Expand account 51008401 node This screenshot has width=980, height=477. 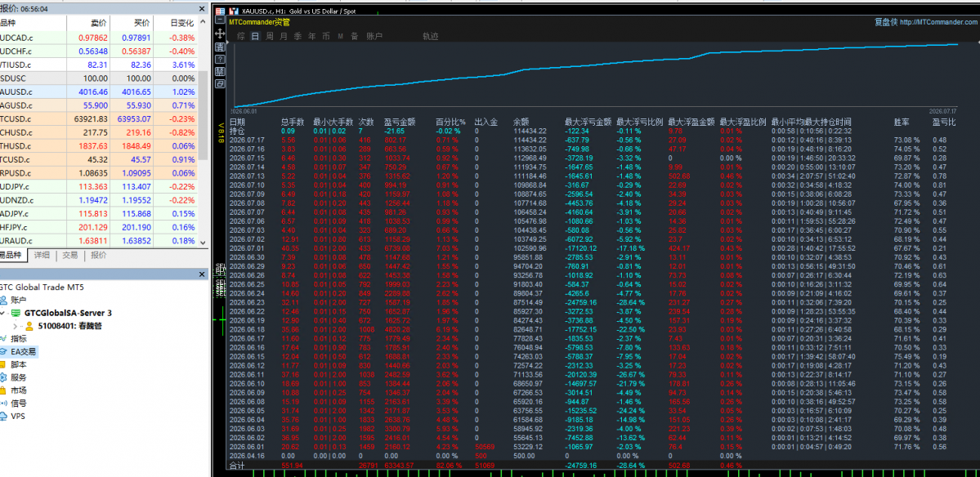tap(16, 326)
